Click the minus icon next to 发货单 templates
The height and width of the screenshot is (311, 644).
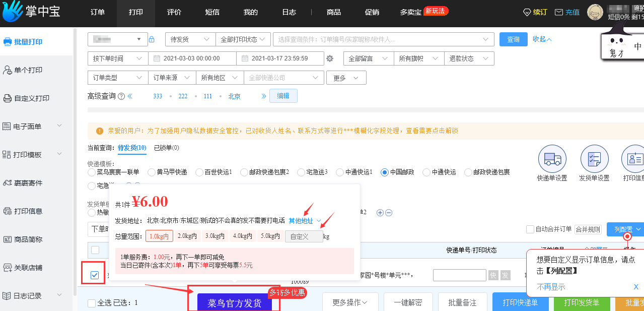pos(389,213)
